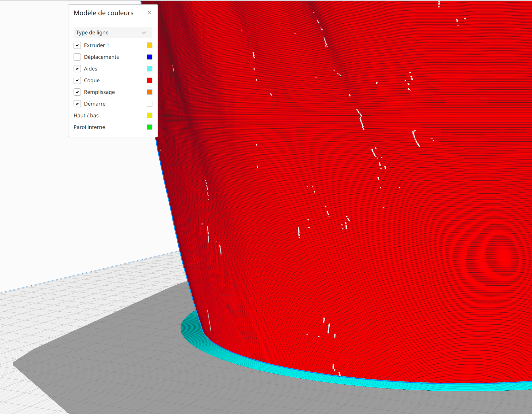Disable the Remplissage checkbox
The width and height of the screenshot is (532, 414).
[77, 92]
